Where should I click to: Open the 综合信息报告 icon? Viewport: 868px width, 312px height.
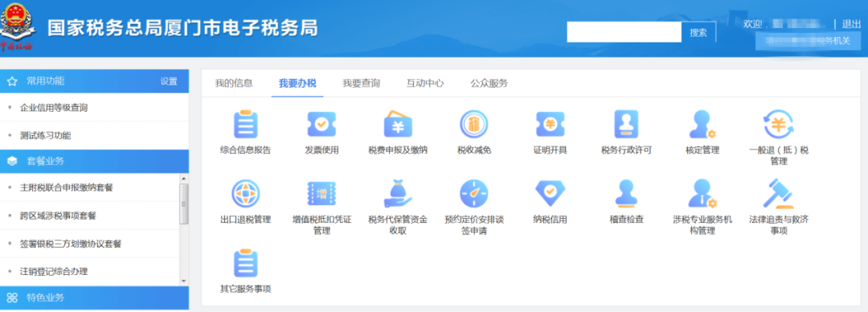coord(245,124)
